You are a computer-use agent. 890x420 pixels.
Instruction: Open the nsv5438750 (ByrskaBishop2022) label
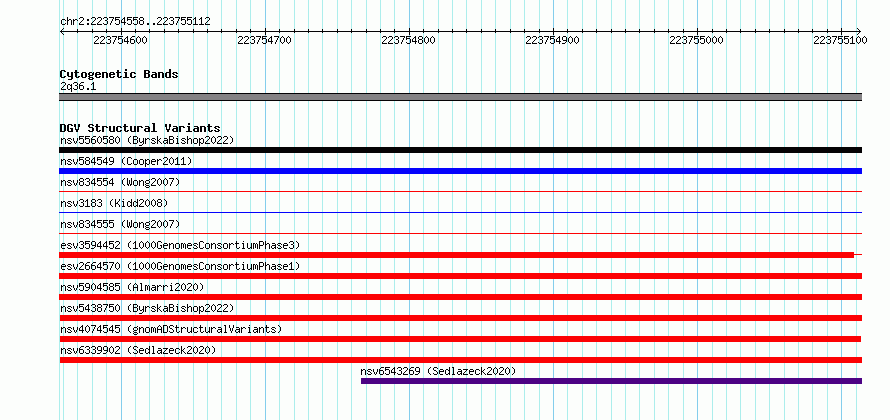click(x=147, y=308)
